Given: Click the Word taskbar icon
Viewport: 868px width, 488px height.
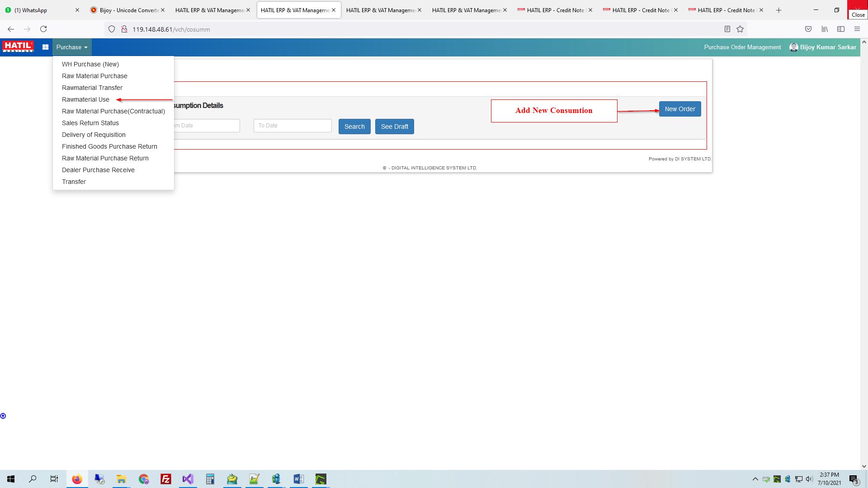Looking at the screenshot, I should coord(299,479).
